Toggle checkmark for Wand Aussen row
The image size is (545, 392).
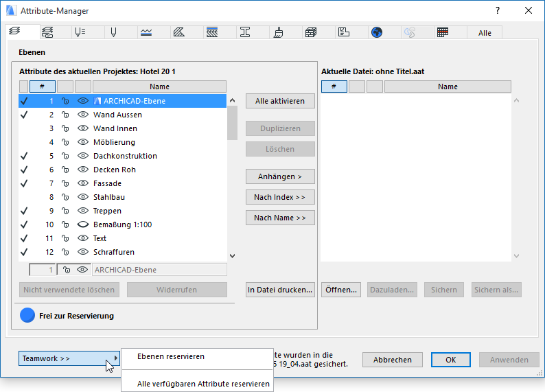click(24, 115)
